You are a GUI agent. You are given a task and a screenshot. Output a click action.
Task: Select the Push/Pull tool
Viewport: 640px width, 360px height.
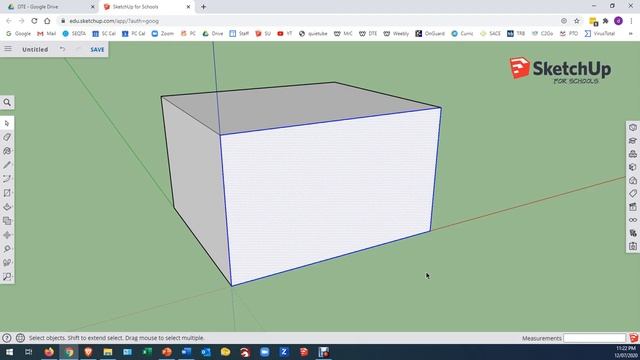7,207
